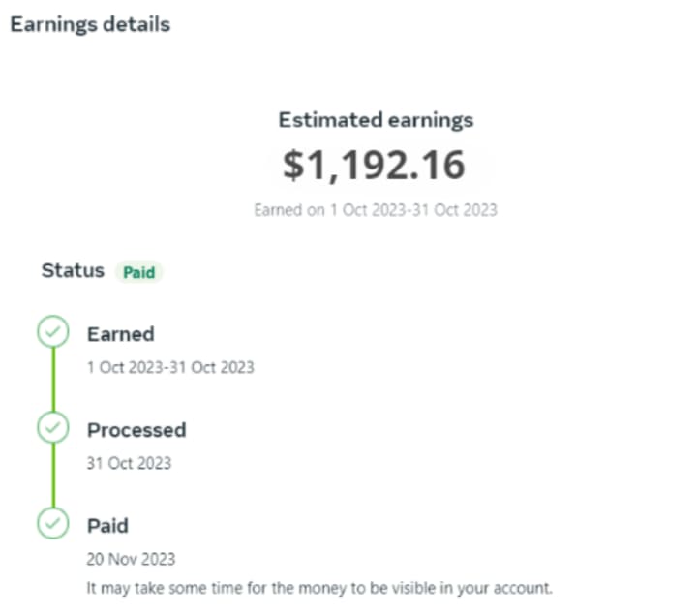Select the $1,192.16 earnings amount
This screenshot has width=697, height=616.
(x=375, y=166)
